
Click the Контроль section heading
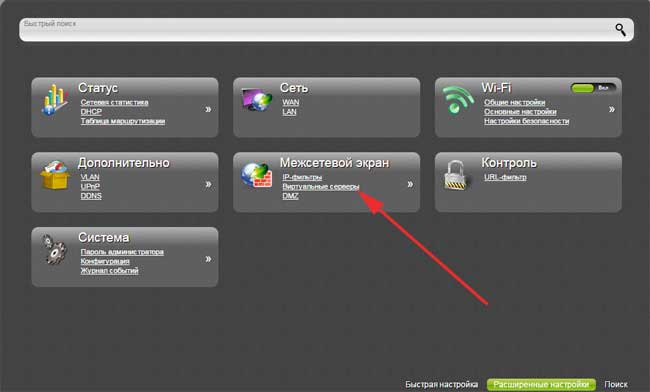point(509,163)
